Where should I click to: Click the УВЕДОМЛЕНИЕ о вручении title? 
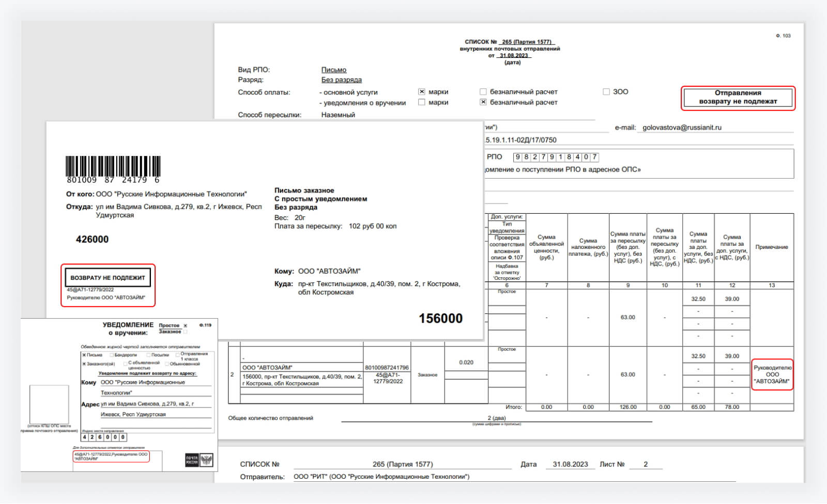128,329
